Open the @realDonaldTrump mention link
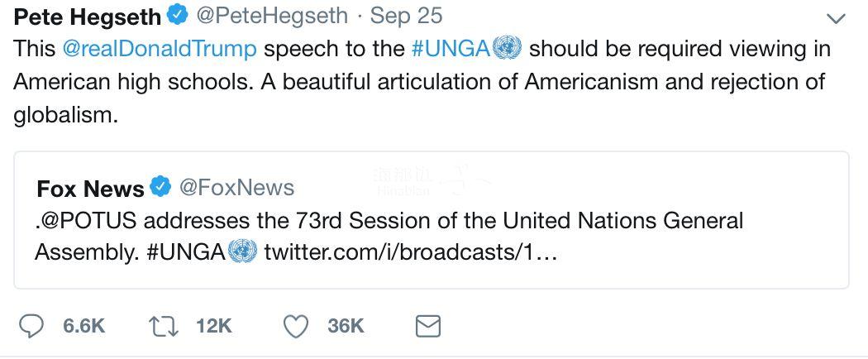The height and width of the screenshot is (359, 868). [x=160, y=49]
